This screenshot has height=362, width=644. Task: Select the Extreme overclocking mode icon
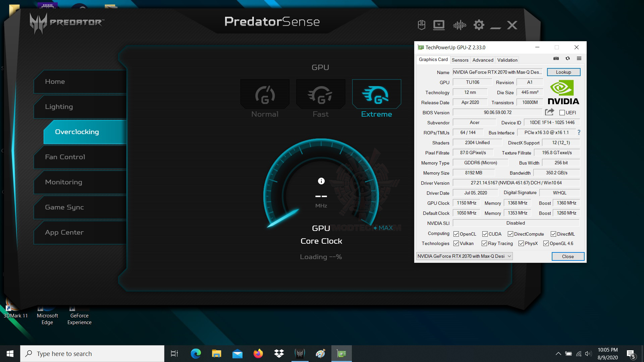[x=376, y=95]
